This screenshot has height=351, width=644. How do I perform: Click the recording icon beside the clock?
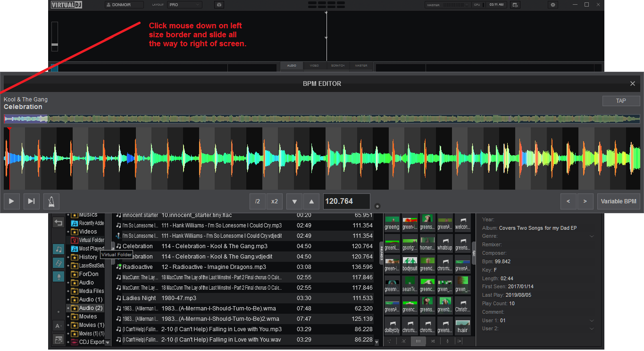pos(515,5)
